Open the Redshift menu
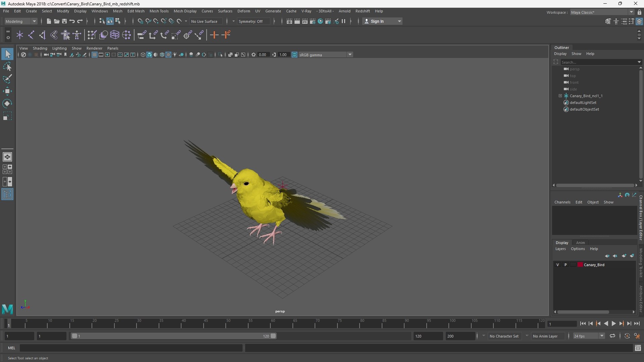 (363, 11)
